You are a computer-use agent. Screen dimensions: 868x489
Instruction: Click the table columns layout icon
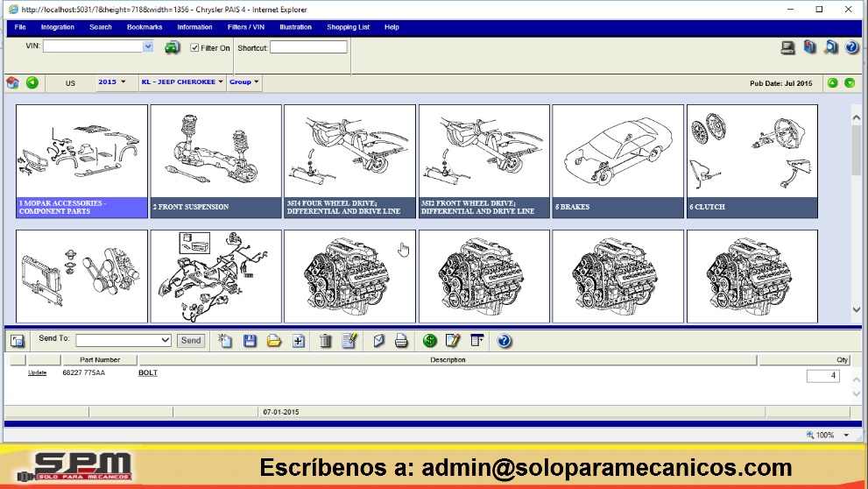pos(476,341)
